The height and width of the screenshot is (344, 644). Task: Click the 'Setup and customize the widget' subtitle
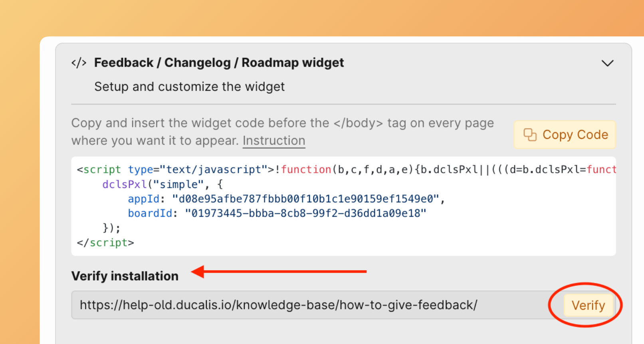189,87
